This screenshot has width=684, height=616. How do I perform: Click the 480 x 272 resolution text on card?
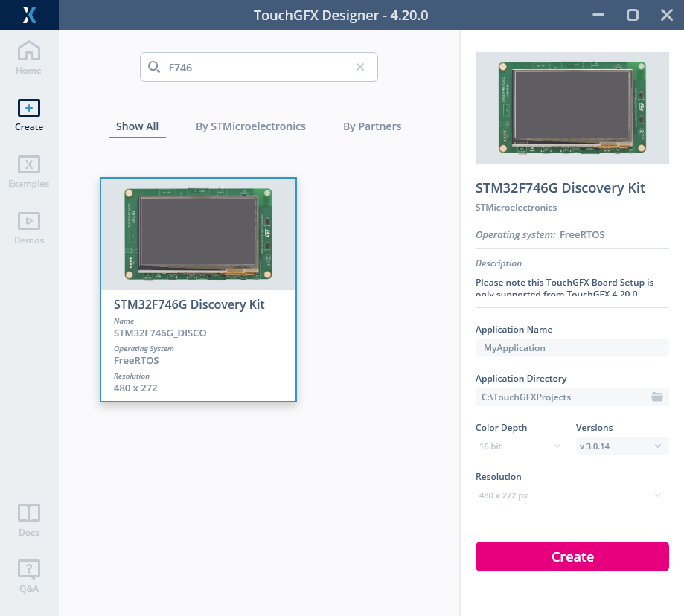pos(135,388)
